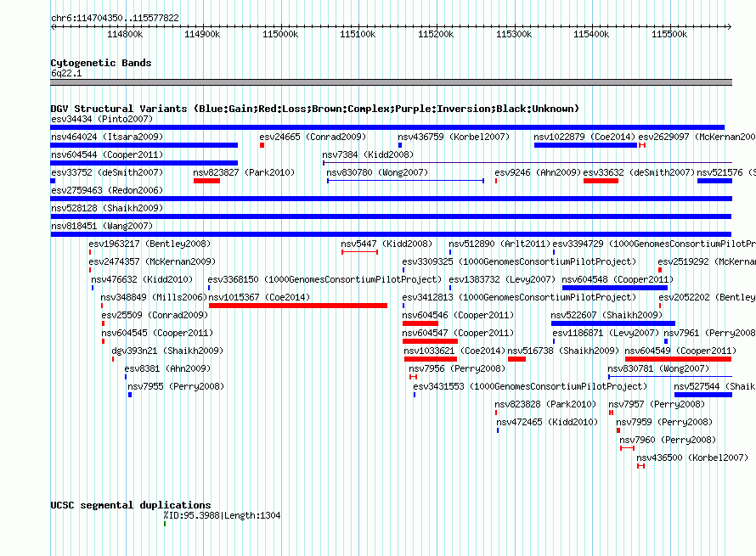Click the nsv823827 (Park2010) red loss bar
Viewport: 756px width, 556px height.
[x=207, y=181]
